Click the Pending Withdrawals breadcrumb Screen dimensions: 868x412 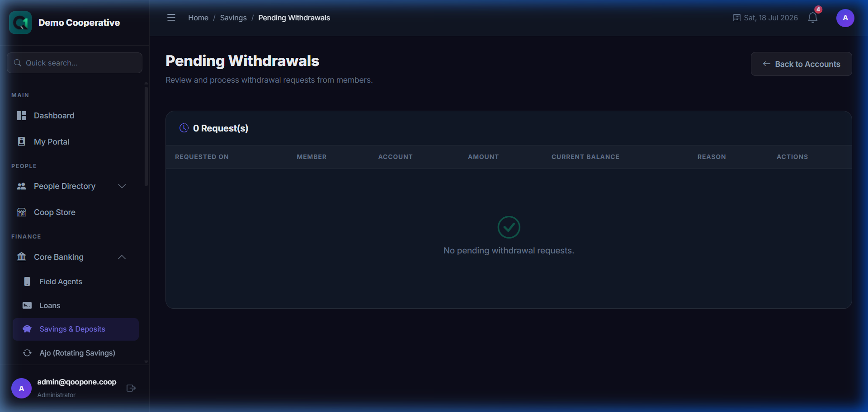point(294,18)
